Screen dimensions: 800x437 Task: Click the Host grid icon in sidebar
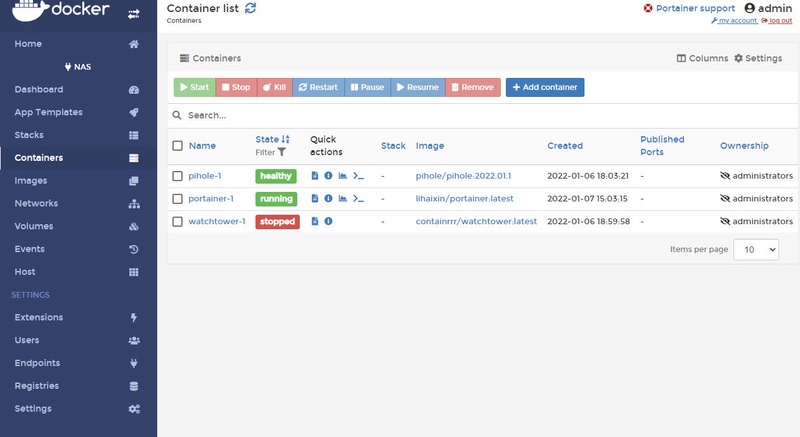tap(134, 272)
